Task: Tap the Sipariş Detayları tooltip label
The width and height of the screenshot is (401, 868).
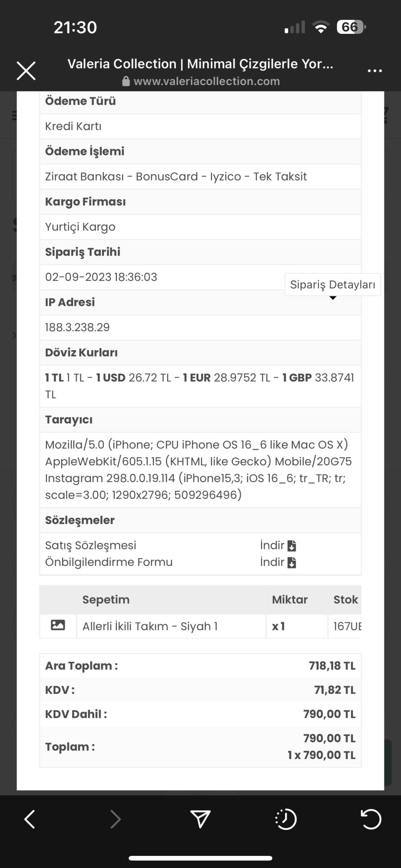Action: pos(332,285)
